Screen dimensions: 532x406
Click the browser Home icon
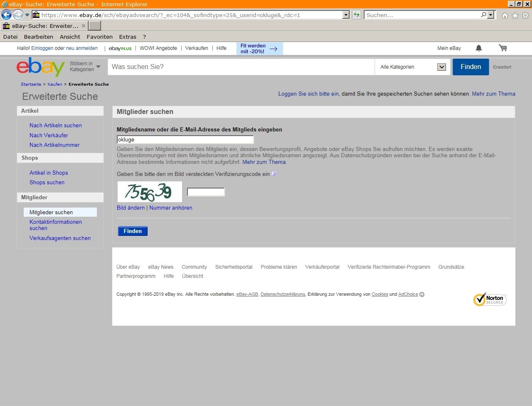pyautogui.click(x=505, y=15)
